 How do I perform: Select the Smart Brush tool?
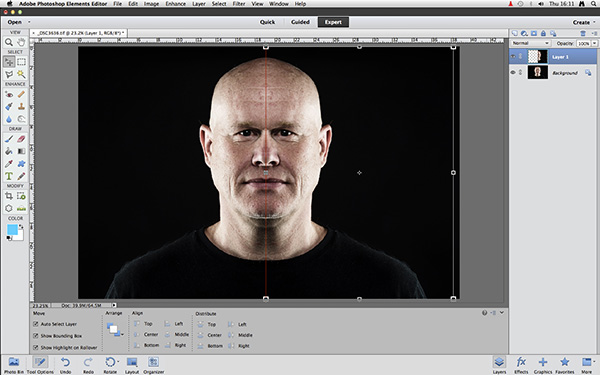[x=9, y=107]
